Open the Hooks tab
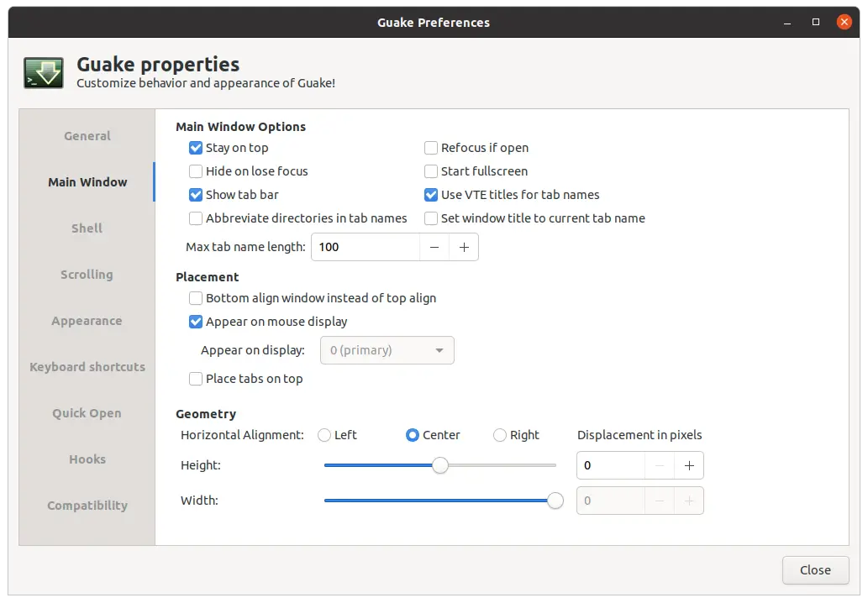Image resolution: width=868 pixels, height=603 pixels. (87, 459)
